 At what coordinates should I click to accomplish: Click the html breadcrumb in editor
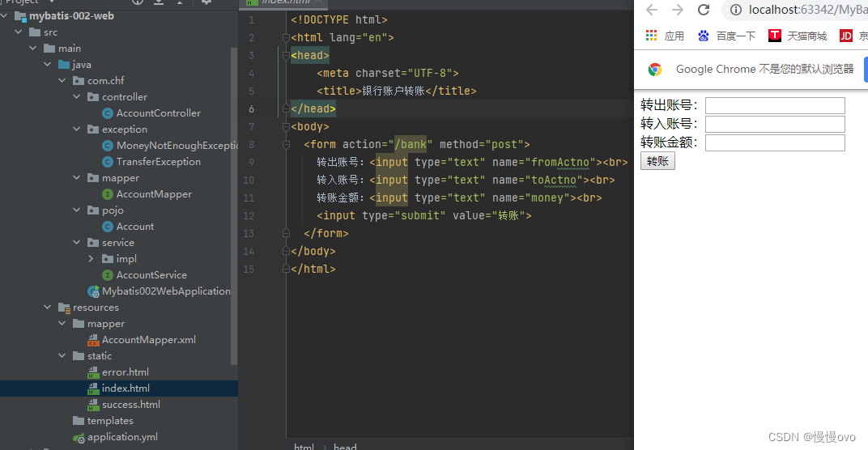click(304, 446)
